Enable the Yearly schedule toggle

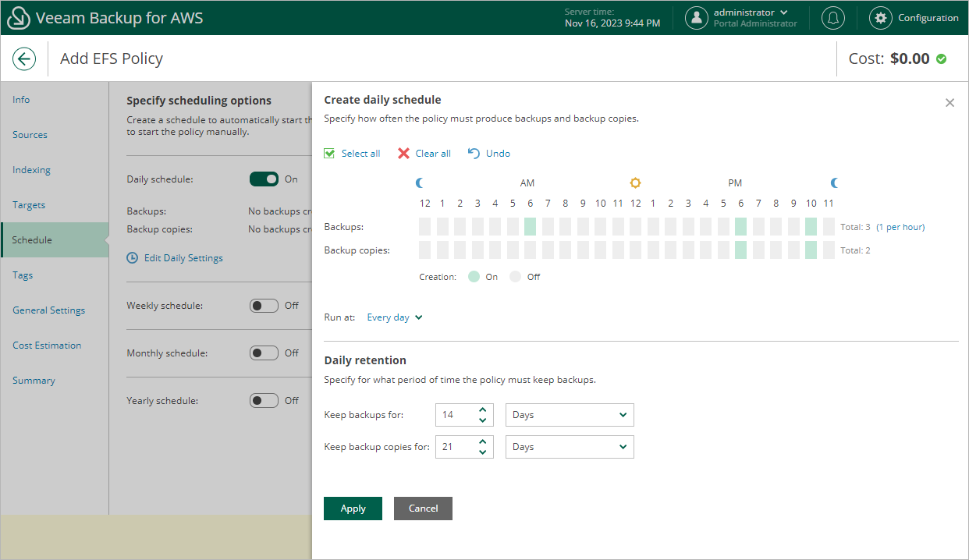pos(264,401)
